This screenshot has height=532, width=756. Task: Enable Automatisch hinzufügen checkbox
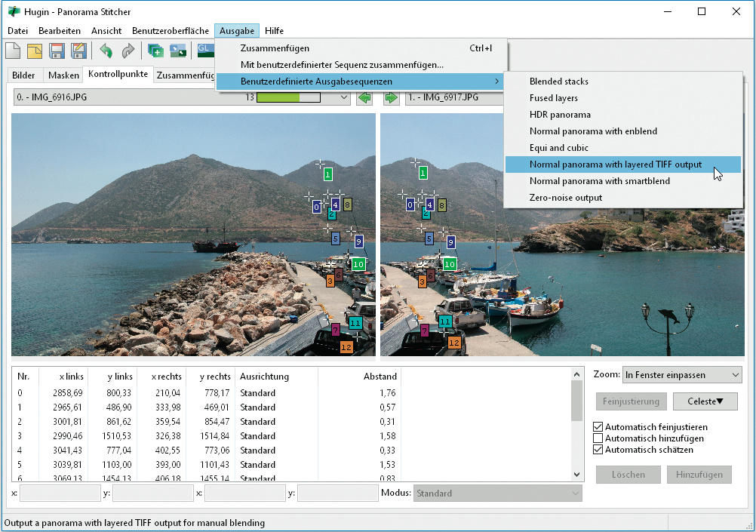[x=599, y=438]
